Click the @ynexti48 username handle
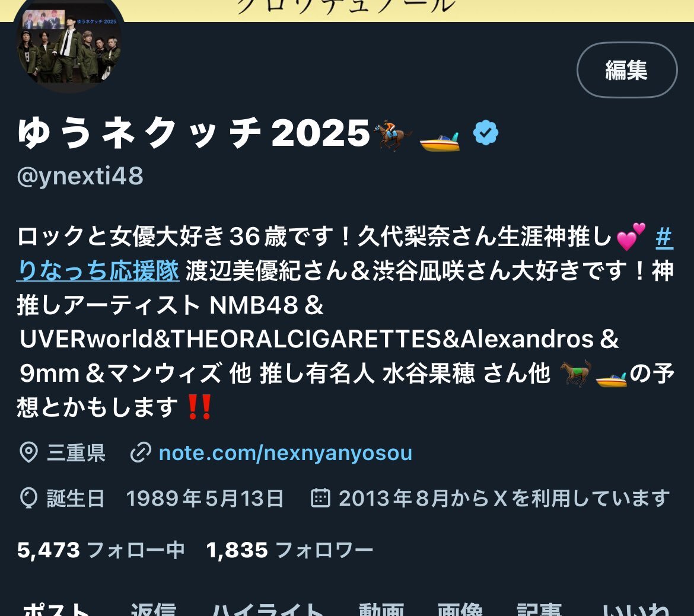This screenshot has height=616, width=694. click(80, 176)
